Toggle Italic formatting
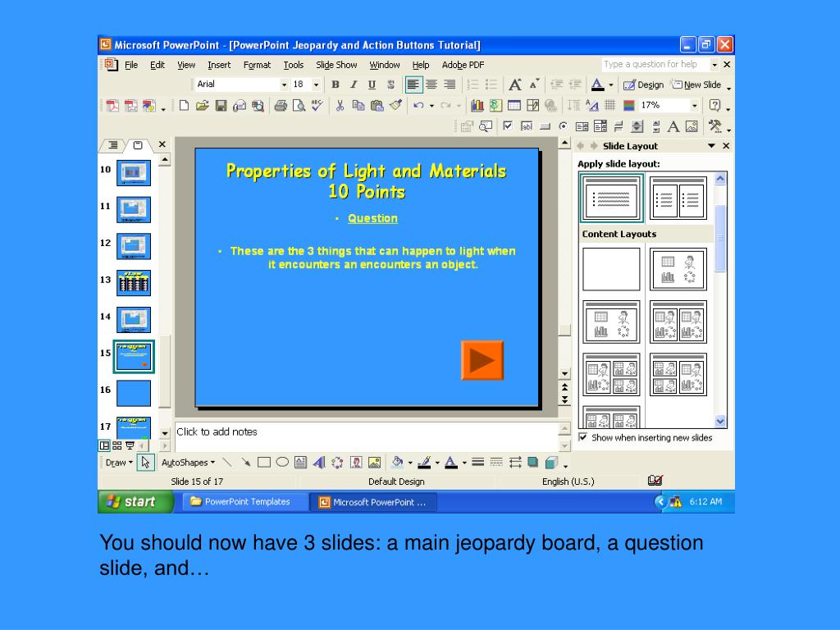Screen dimensions: 840x630 (354, 84)
